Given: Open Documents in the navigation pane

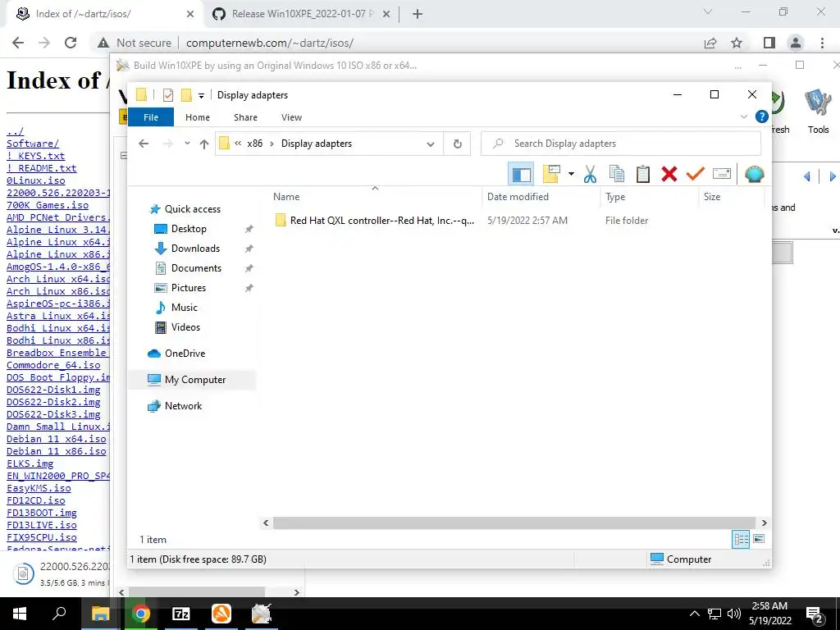Looking at the screenshot, I should coord(196,268).
